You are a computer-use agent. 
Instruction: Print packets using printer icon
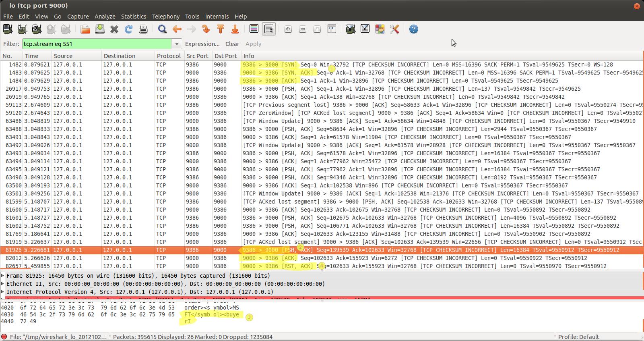pos(143,29)
